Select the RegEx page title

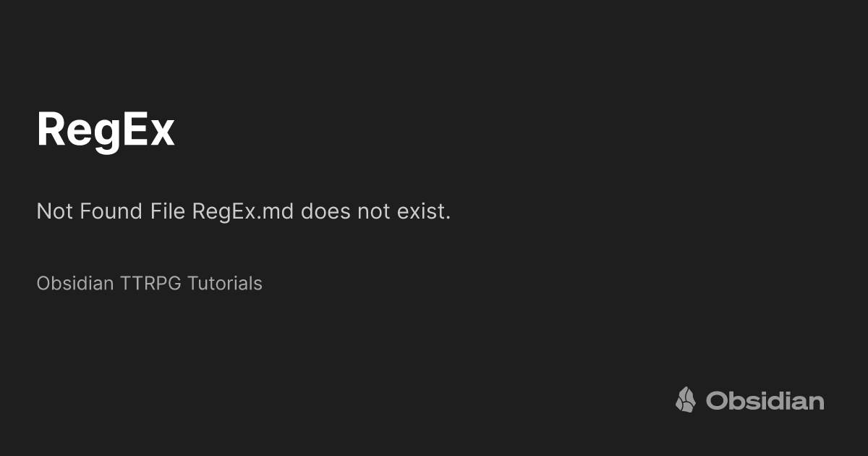(x=106, y=130)
